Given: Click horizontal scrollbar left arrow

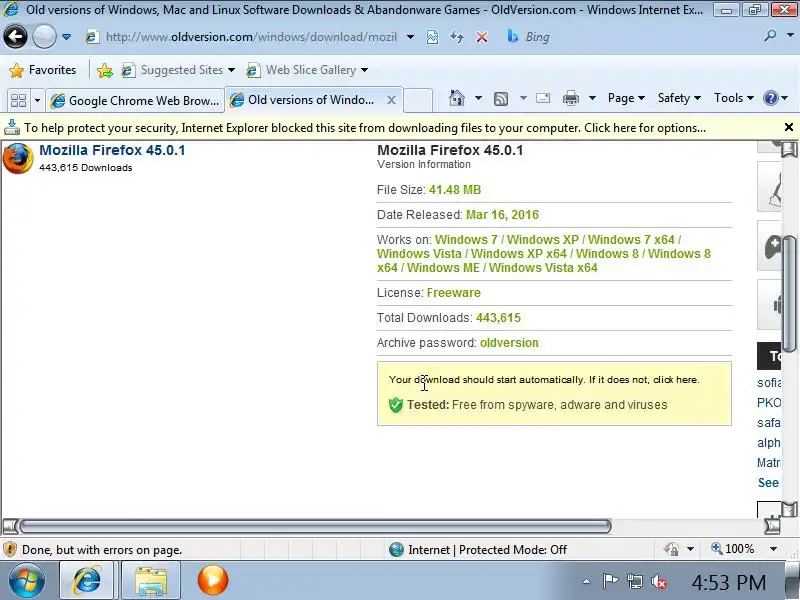Looking at the screenshot, I should [9, 526].
